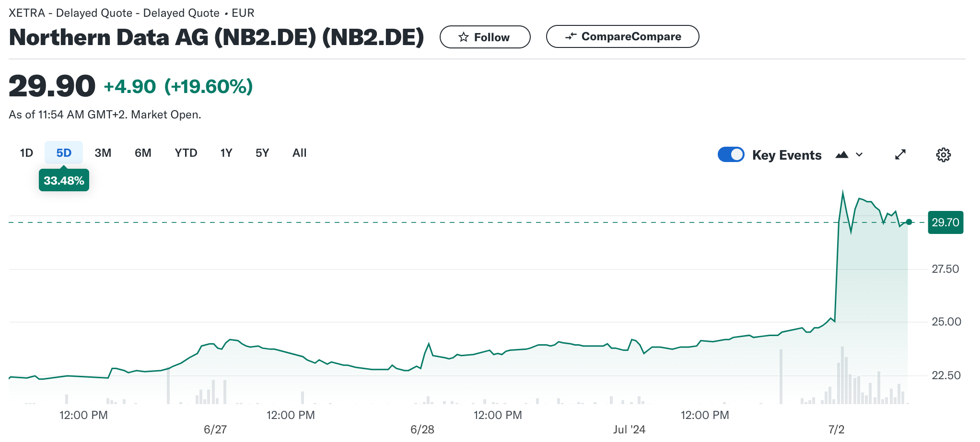
Task: Select the YTD time range
Action: [x=186, y=153]
